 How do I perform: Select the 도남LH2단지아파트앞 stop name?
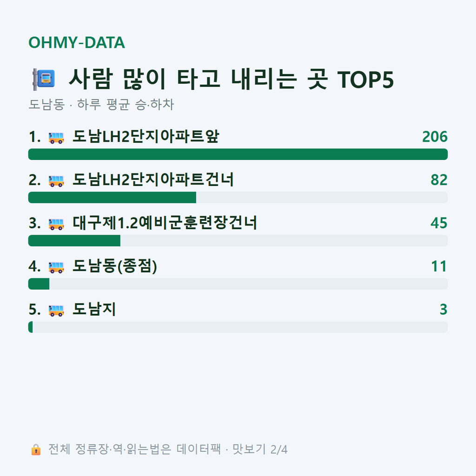(145, 137)
